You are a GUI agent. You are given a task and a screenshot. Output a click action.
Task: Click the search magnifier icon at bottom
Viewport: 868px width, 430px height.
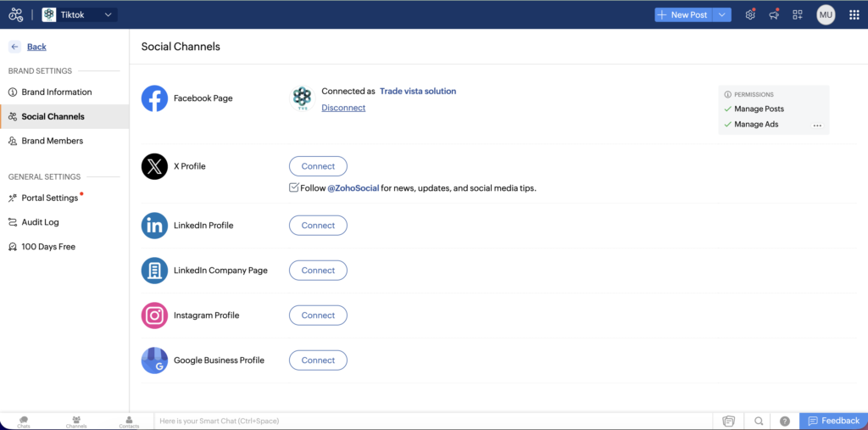pos(759,421)
